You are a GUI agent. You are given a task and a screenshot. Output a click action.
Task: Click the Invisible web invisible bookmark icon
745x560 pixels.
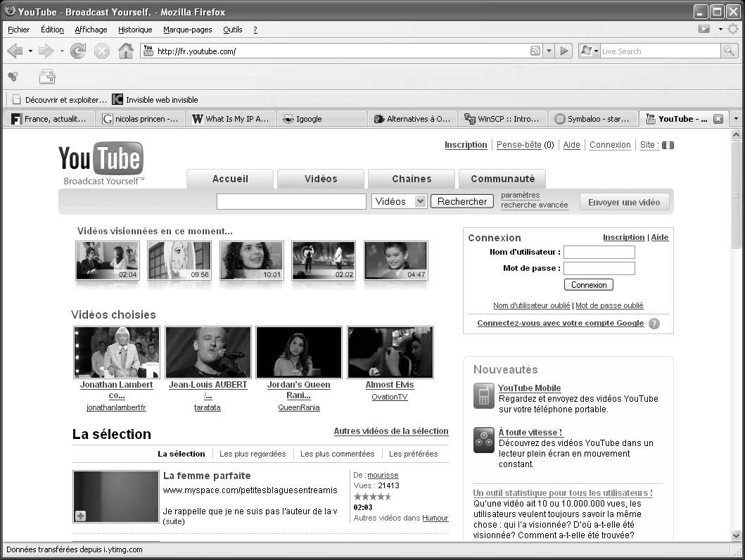pos(117,100)
